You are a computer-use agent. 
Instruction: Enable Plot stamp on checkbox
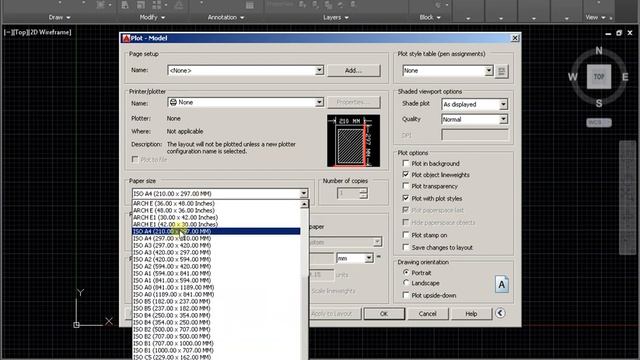(406, 235)
